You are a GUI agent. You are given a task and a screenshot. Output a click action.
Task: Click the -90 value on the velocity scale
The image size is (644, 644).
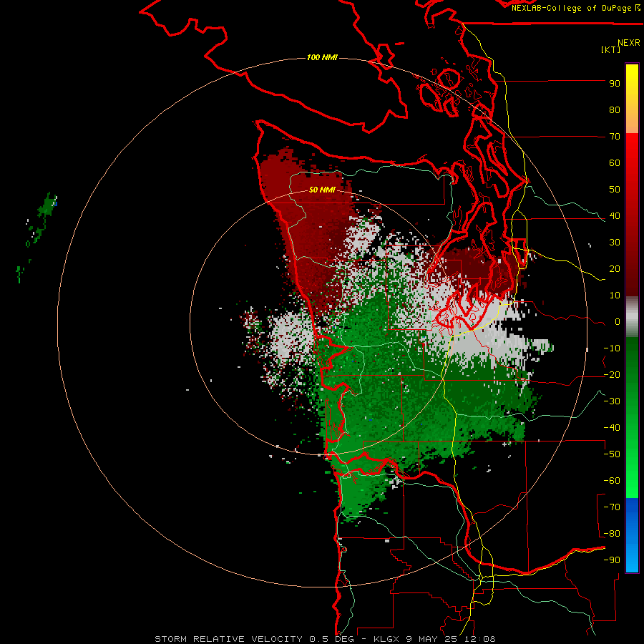point(612,560)
